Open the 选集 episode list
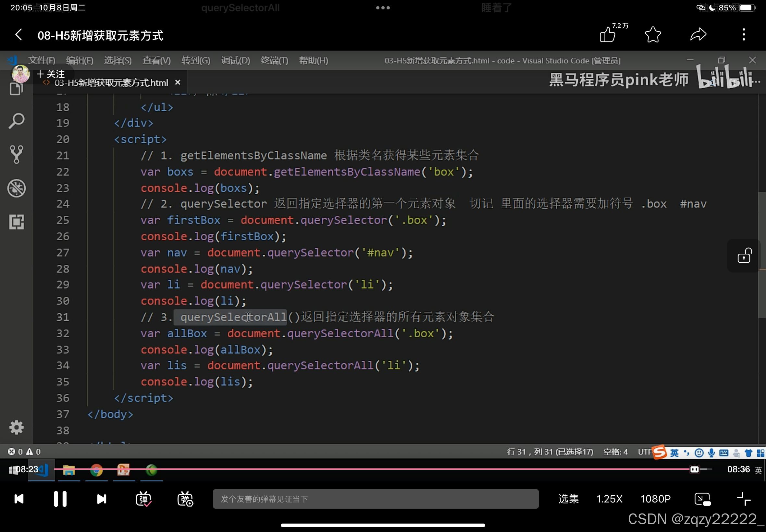 568,499
